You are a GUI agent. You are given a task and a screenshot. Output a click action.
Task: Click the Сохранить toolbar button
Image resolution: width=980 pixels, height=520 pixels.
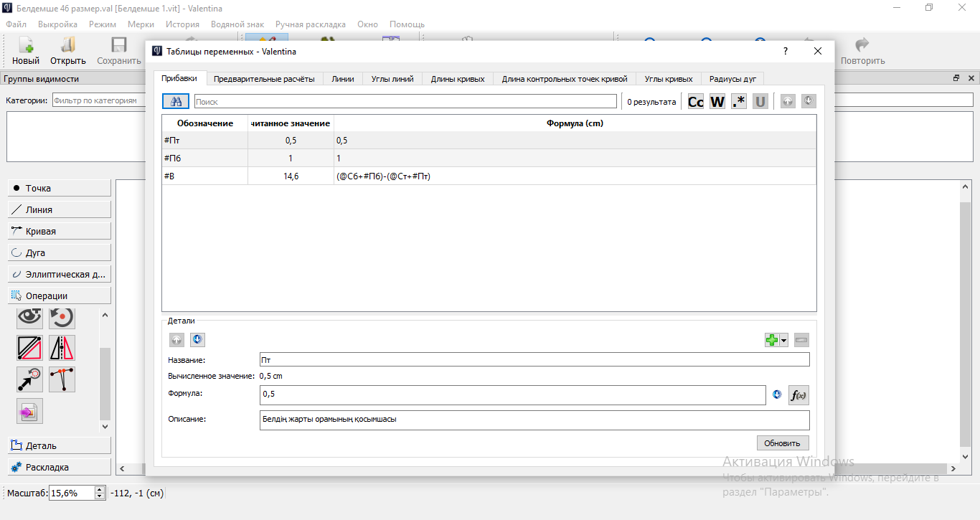(x=119, y=51)
